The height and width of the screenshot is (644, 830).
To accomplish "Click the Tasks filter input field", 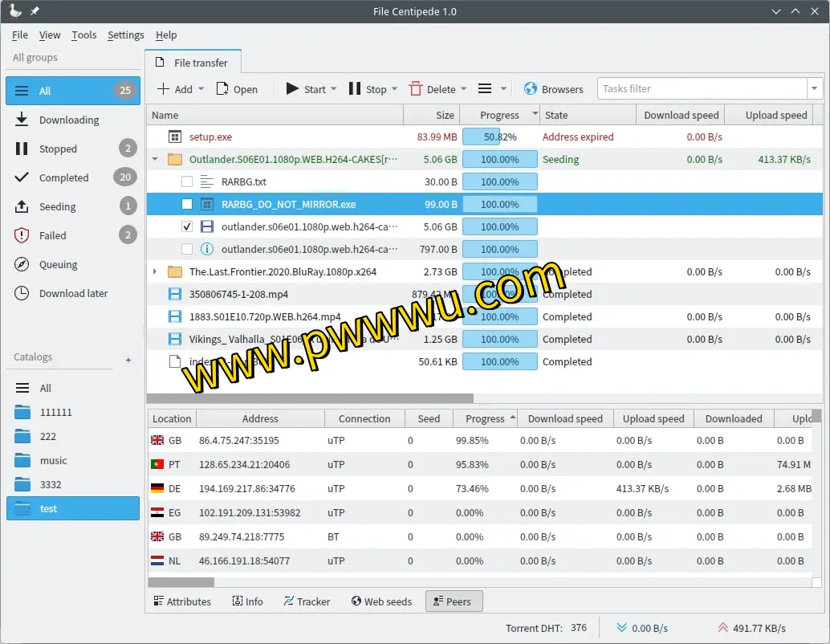I will 702,88.
